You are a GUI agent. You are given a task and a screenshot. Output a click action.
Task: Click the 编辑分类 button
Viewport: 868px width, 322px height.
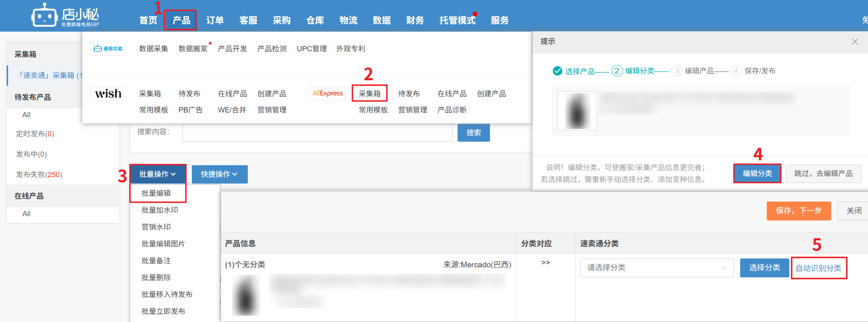757,173
